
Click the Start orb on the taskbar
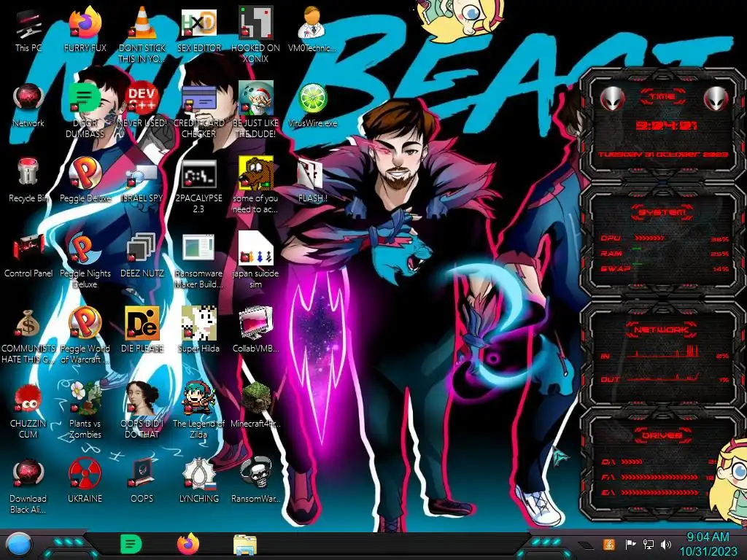18,544
